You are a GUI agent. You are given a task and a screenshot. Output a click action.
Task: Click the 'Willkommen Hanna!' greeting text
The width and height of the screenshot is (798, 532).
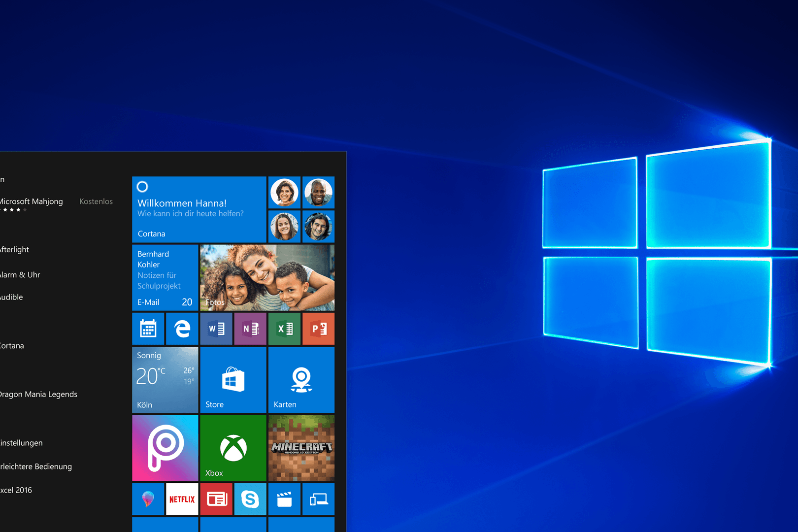pyautogui.click(x=182, y=203)
